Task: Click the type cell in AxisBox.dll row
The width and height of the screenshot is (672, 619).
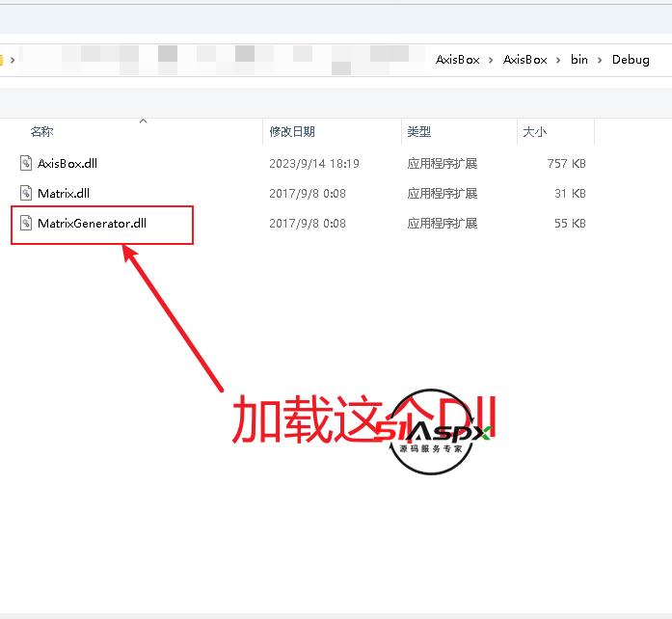Action: pos(443,163)
